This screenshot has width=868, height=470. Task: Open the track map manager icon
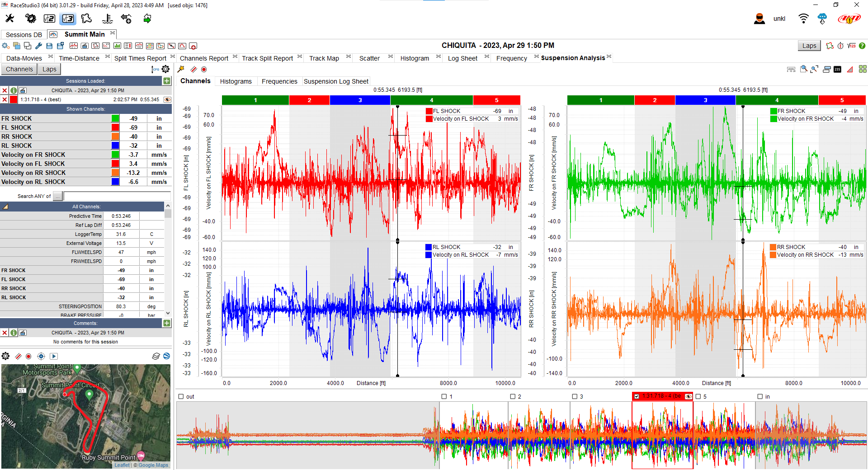pos(86,19)
